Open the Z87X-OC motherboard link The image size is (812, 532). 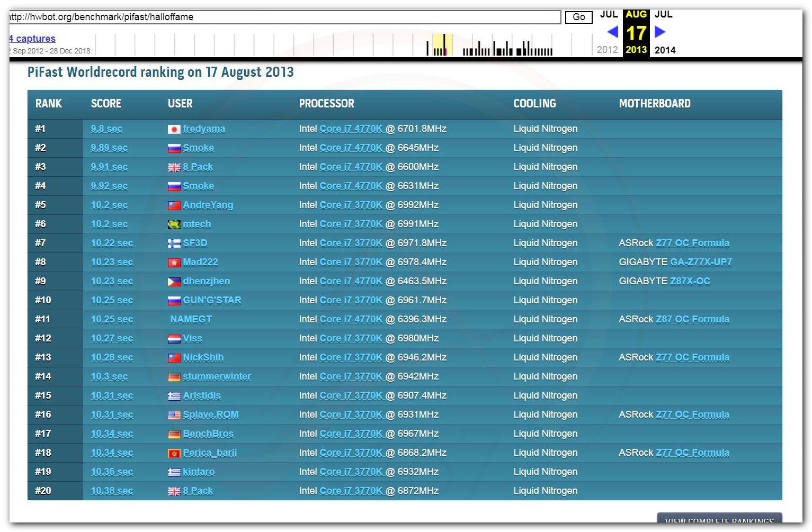coord(690,281)
